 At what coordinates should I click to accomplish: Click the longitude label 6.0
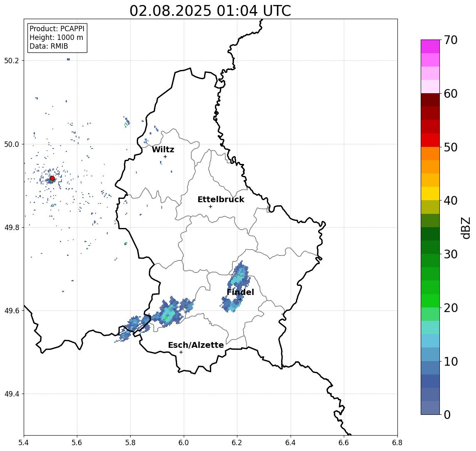[184, 443]
